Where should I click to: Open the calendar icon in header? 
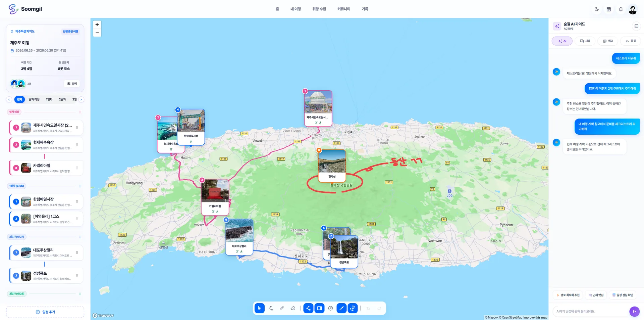coord(609,9)
